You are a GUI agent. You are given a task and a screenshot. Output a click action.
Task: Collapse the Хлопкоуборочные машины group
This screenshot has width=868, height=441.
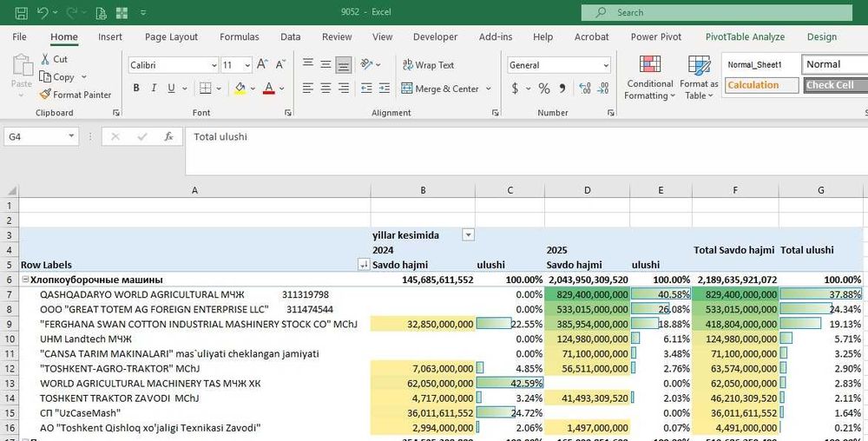point(25,280)
